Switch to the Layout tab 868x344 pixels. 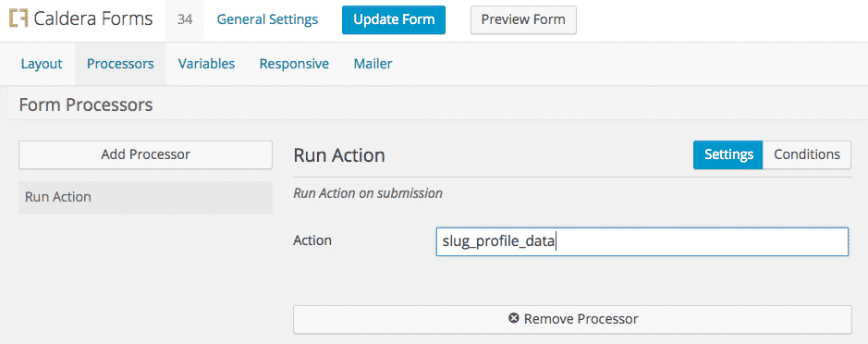click(42, 64)
